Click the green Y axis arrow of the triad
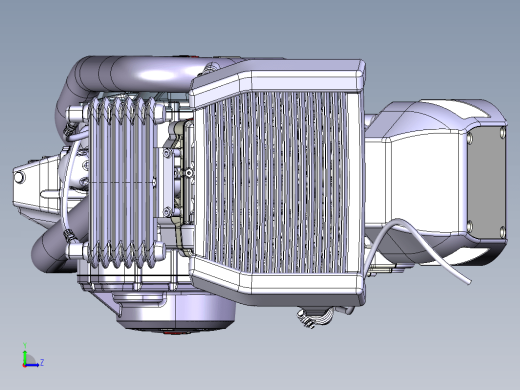This screenshot has width=520, height=390. tap(25, 357)
